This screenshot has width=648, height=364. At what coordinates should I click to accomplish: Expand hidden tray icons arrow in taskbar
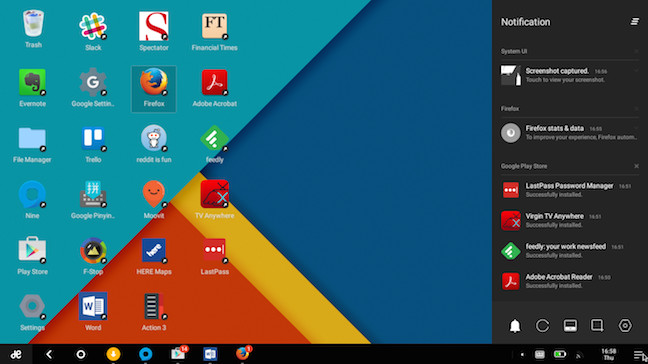click(522, 354)
